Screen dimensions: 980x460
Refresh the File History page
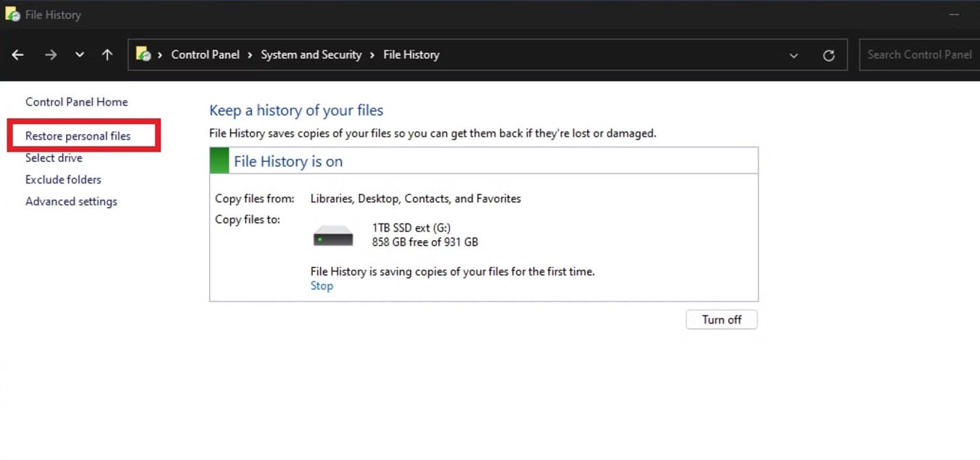[x=828, y=55]
